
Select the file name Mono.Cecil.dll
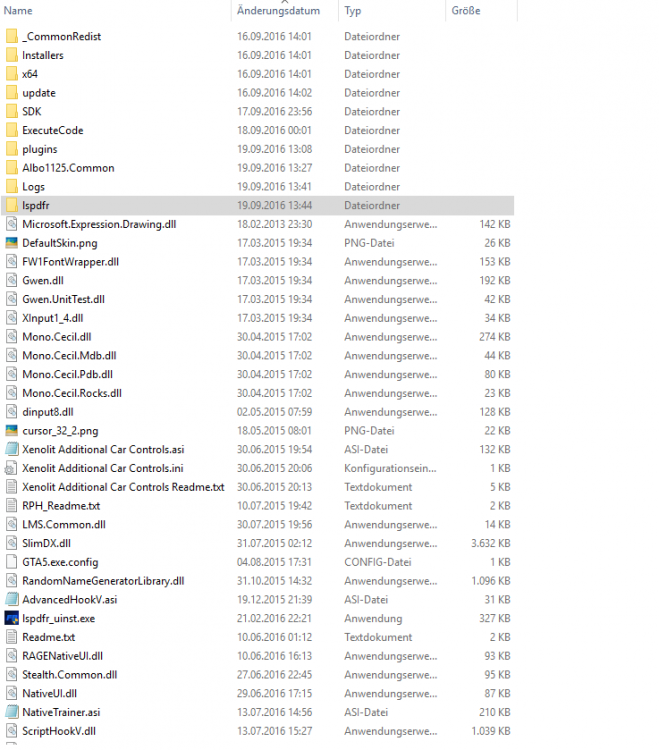[x=56, y=337]
